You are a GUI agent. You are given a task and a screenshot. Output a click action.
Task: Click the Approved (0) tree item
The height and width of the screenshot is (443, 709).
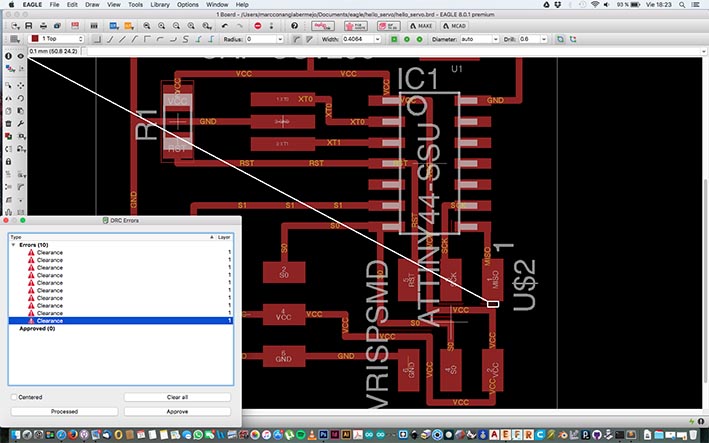coord(37,329)
